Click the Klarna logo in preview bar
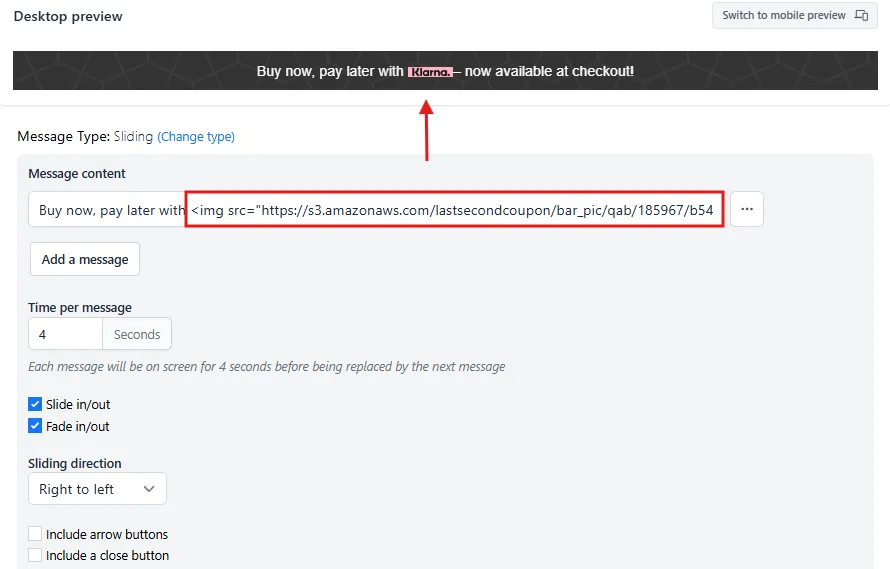890x569 pixels. [x=431, y=72]
